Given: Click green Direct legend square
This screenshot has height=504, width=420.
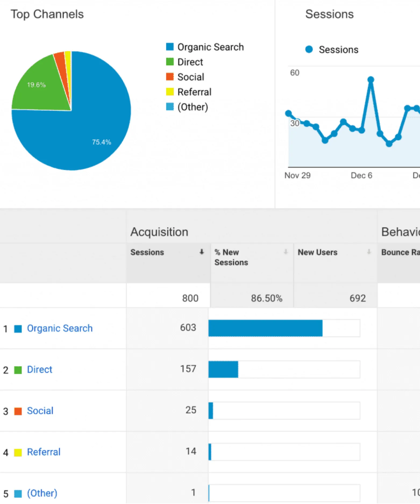Looking at the screenshot, I should (170, 62).
